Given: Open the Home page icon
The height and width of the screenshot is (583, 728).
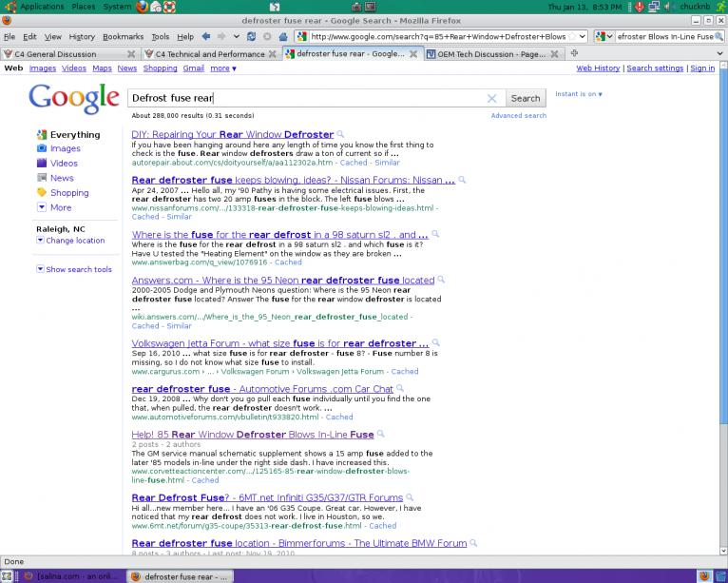Looking at the screenshot, I should click(283, 36).
